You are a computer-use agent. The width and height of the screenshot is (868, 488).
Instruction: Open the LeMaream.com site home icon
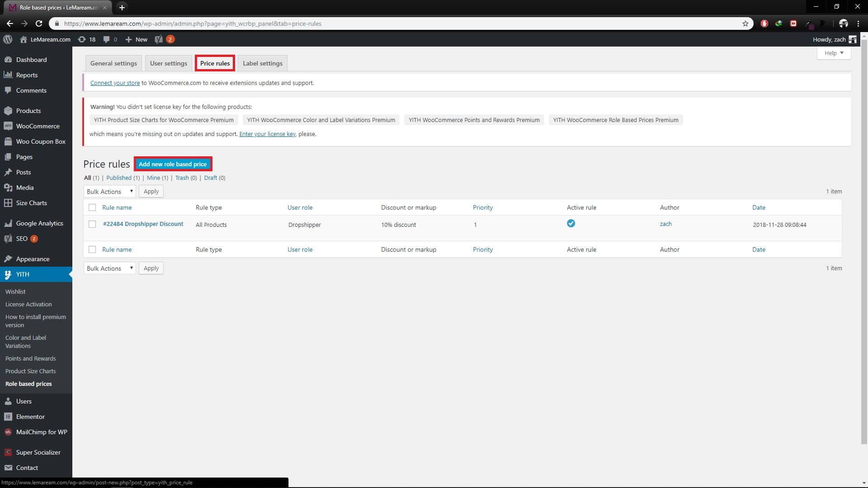tap(24, 39)
